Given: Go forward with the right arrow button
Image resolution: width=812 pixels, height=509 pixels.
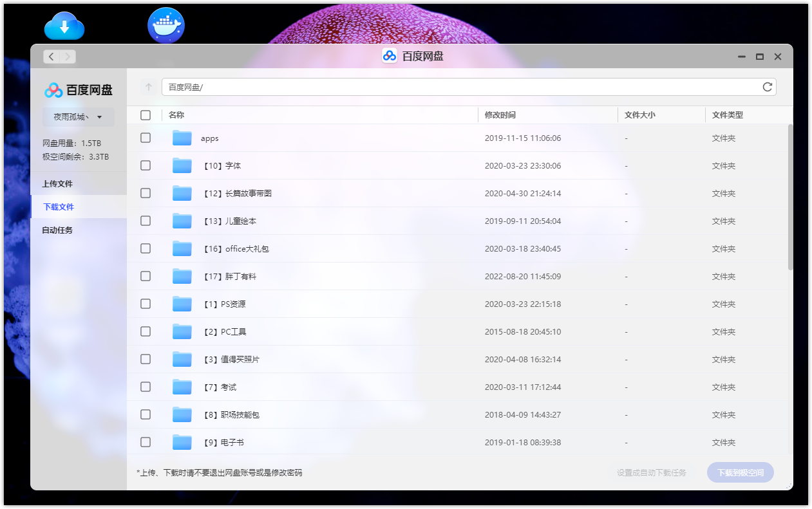Looking at the screenshot, I should 68,57.
